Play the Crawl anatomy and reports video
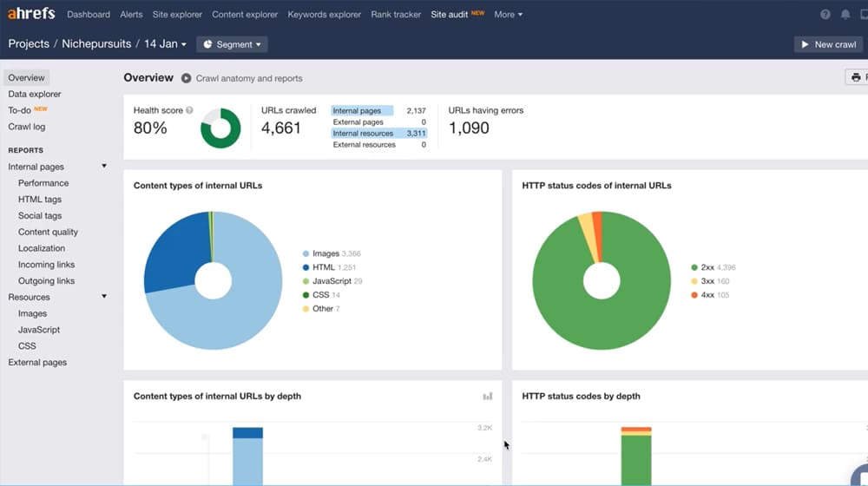This screenshot has height=486, width=868. tap(186, 78)
